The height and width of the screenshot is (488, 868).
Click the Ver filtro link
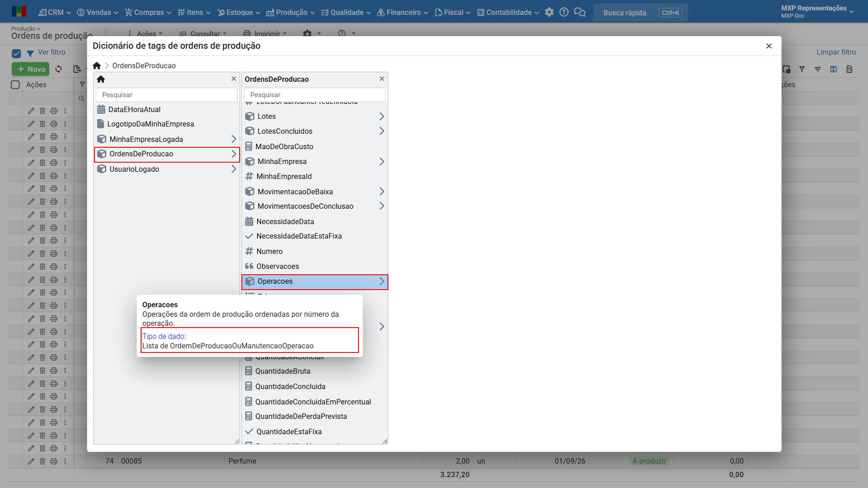pyautogui.click(x=52, y=52)
